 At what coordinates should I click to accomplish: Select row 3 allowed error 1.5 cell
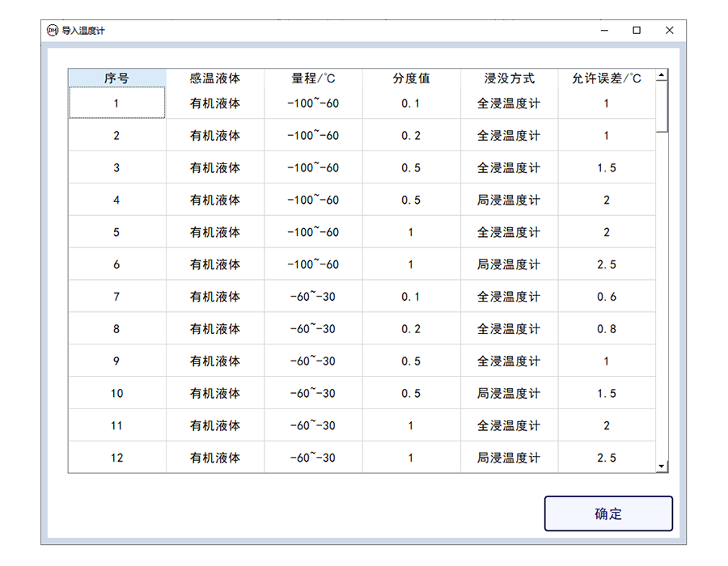click(x=607, y=167)
